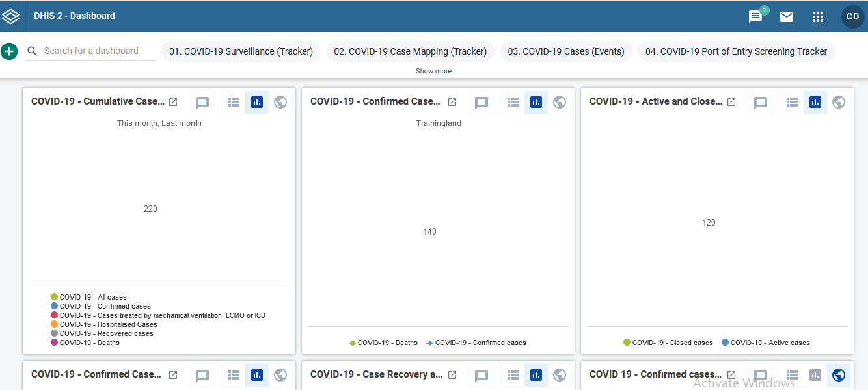The height and width of the screenshot is (390, 868).
Task: Open interpretations on COVID-19 Active and Closed card
Action: pyautogui.click(x=760, y=102)
